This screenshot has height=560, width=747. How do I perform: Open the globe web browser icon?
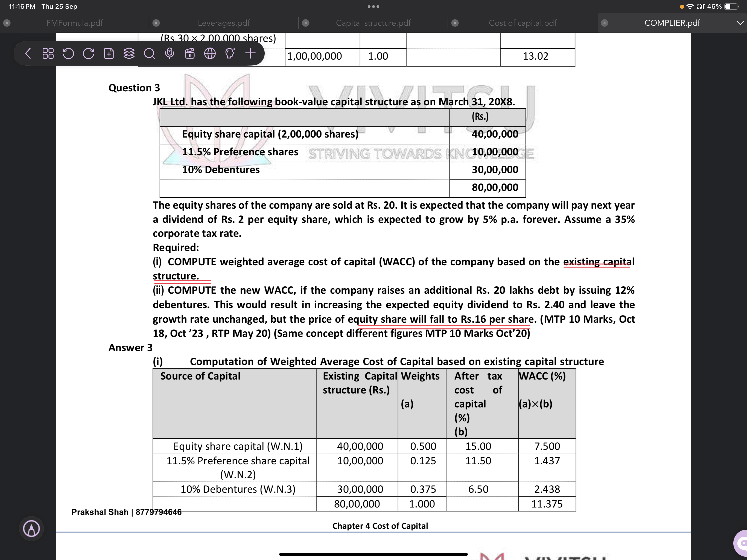tap(210, 53)
